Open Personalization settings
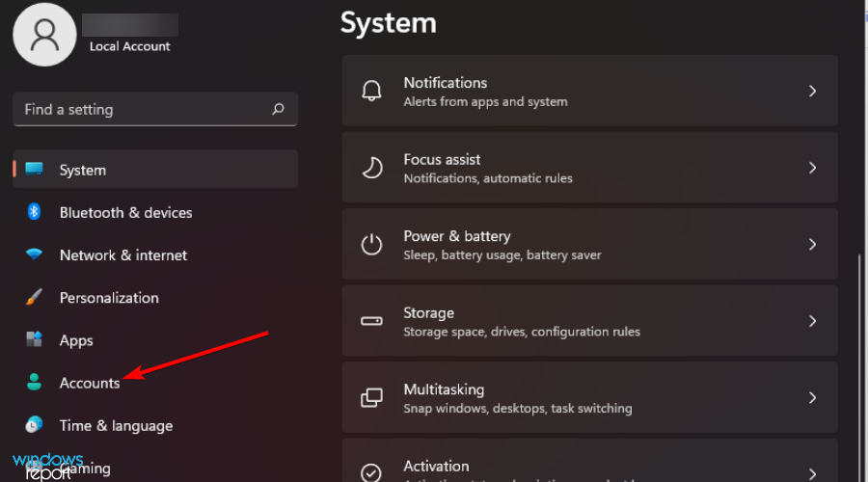Screen dimensions: 868x482 155,298
